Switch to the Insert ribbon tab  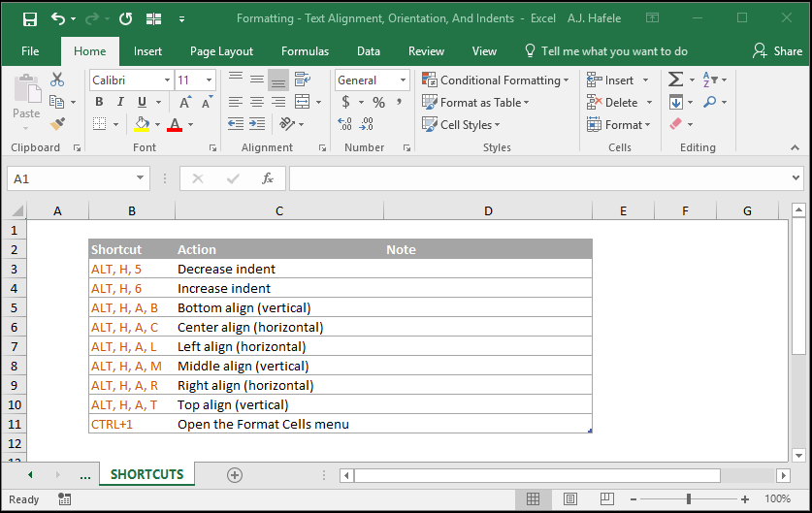tap(147, 51)
